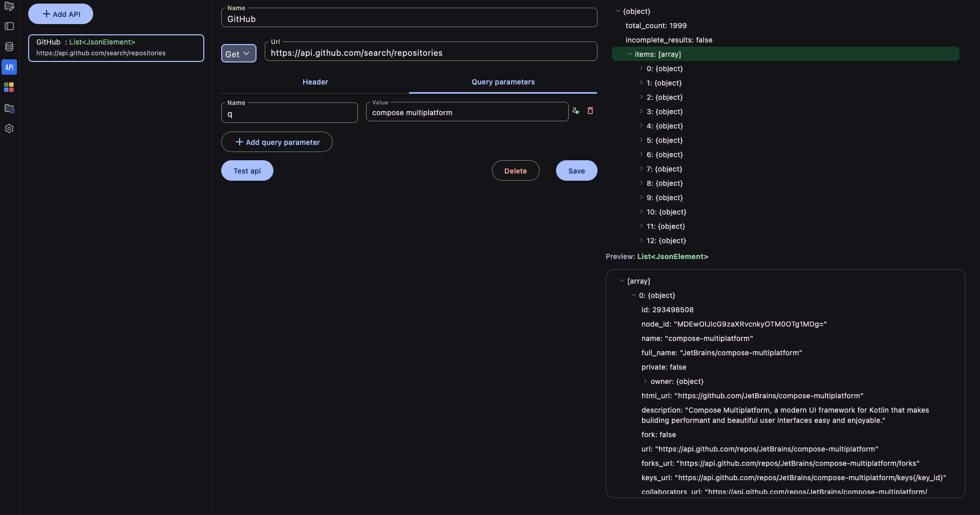980x515 pixels.
Task: Focus the API Name field containing GitHub
Action: 409,18
